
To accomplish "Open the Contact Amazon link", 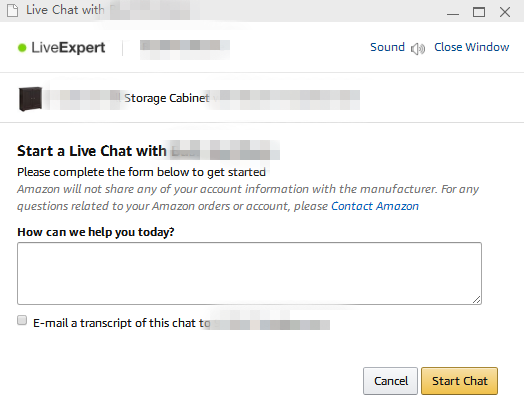I will click(x=375, y=206).
